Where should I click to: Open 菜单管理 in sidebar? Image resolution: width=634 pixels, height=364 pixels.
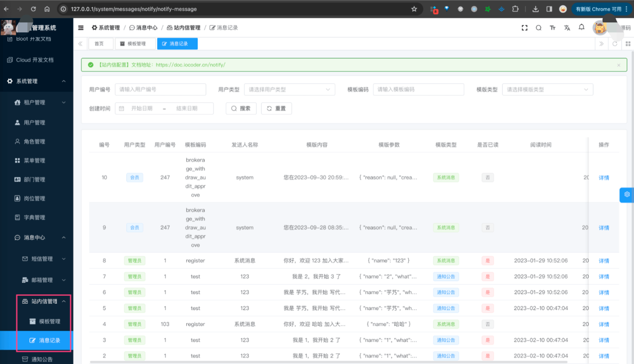click(x=36, y=161)
